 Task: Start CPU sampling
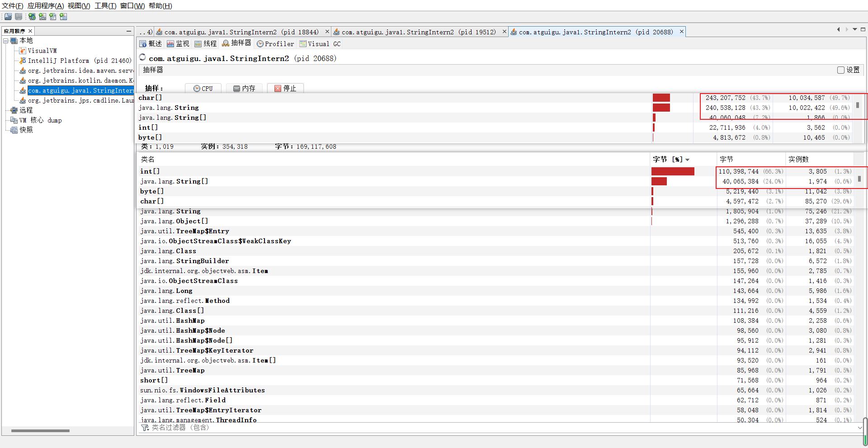pos(203,89)
